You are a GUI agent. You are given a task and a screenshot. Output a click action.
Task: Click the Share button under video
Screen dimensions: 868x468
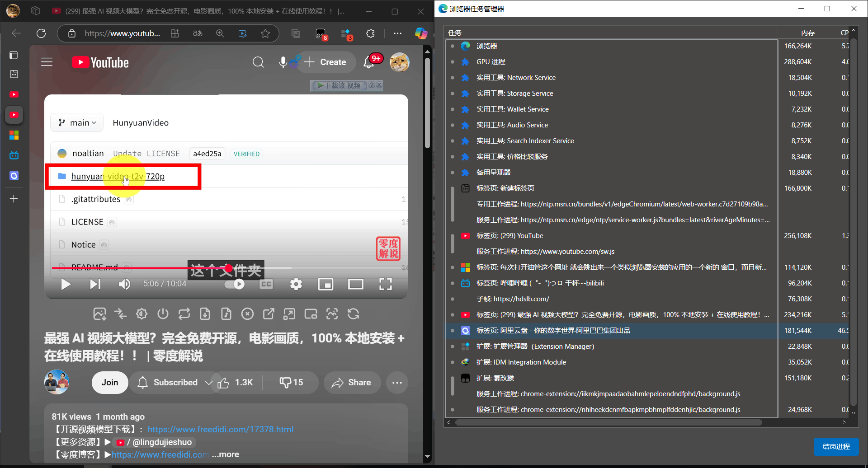tap(352, 383)
